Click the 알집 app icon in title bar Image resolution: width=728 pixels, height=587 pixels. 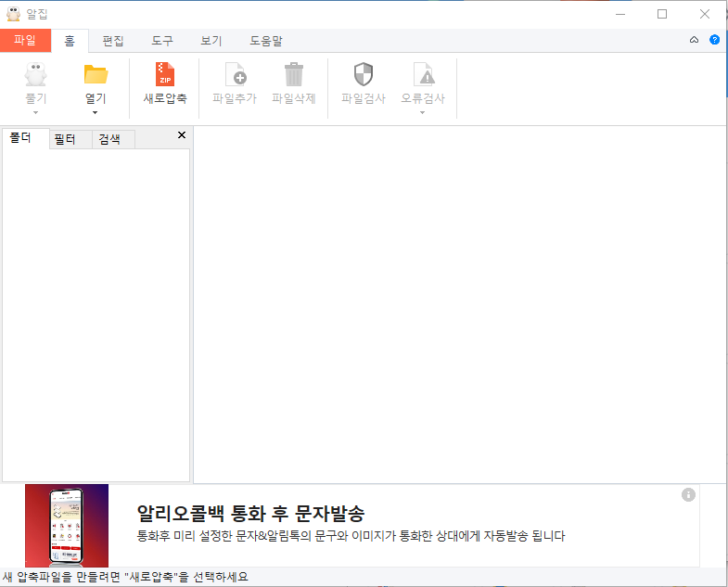click(14, 14)
